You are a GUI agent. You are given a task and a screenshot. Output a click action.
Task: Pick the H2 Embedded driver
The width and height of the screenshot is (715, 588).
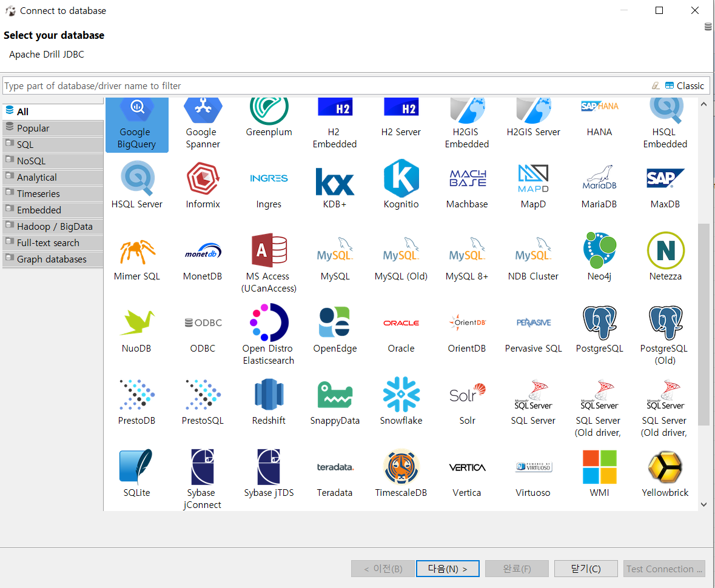coord(335,124)
